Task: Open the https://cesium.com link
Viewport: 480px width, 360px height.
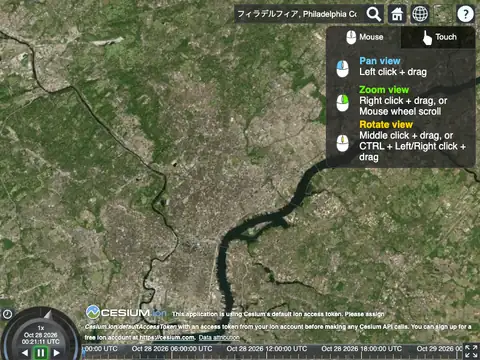Action: click(167, 338)
